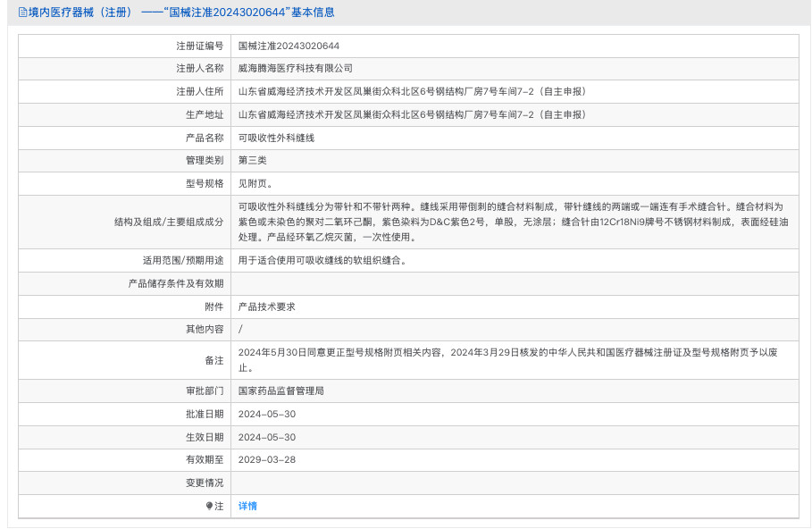Click the lightbulb icon beside 注
812x529 pixels.
[208, 506]
